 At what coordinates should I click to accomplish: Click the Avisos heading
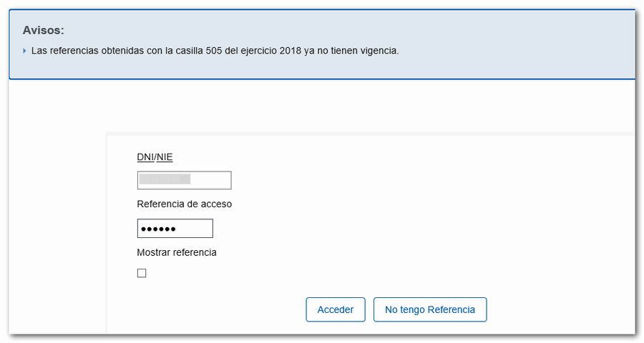click(x=43, y=31)
